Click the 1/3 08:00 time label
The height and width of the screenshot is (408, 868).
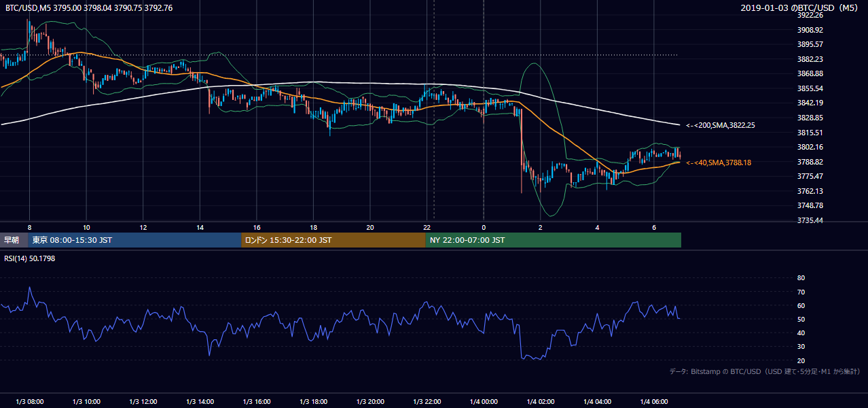[x=29, y=402]
